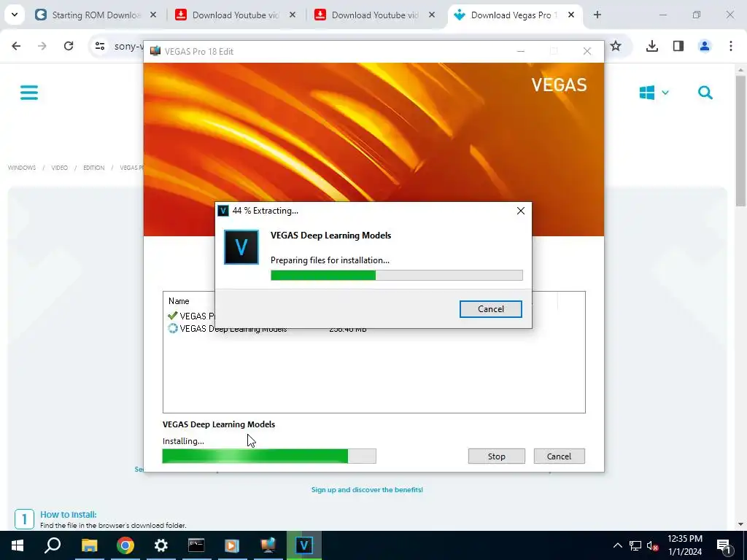Bookmark this page with the star icon
This screenshot has height=560, width=747.
[x=616, y=46]
